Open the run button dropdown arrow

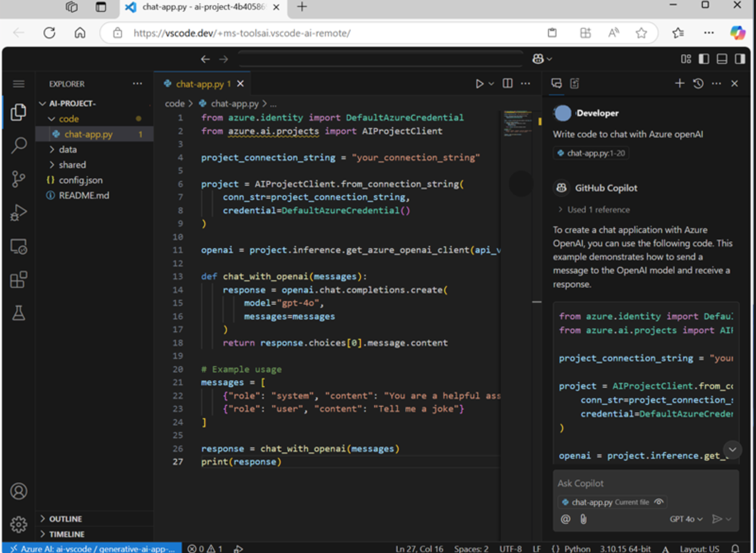[492, 84]
